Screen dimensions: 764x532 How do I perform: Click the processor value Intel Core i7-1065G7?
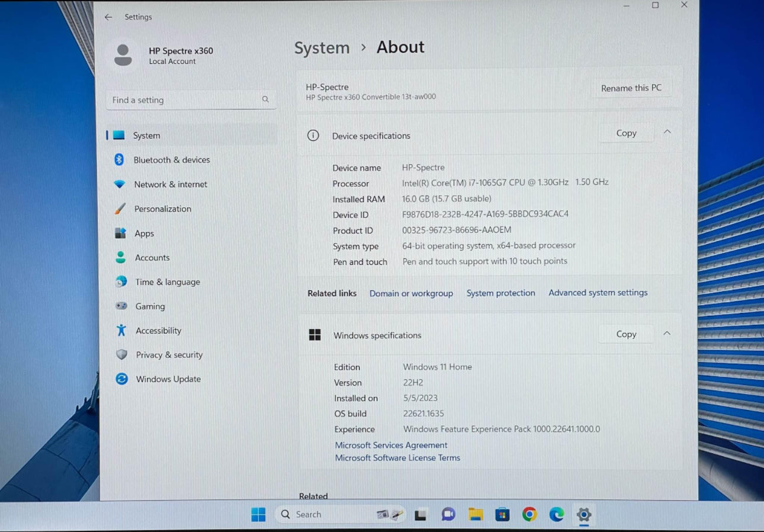[x=505, y=182]
